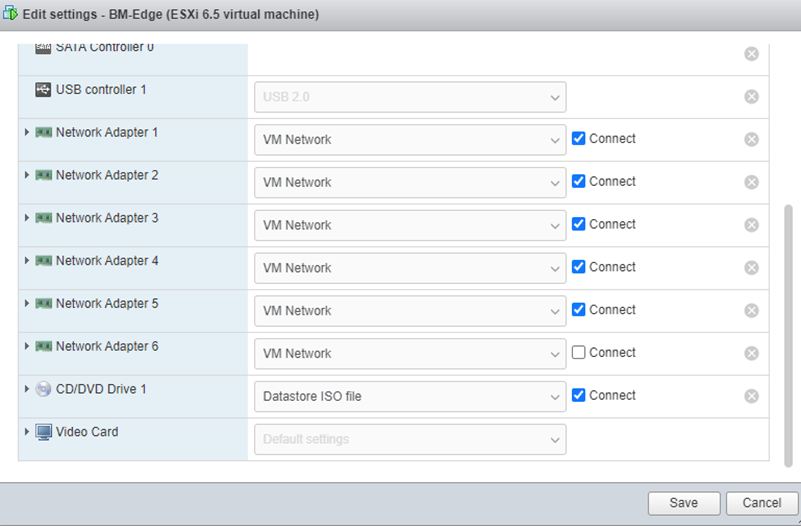The height and width of the screenshot is (526, 801).
Task: Click the remove icon for Network Adapter 6
Action: pos(752,353)
